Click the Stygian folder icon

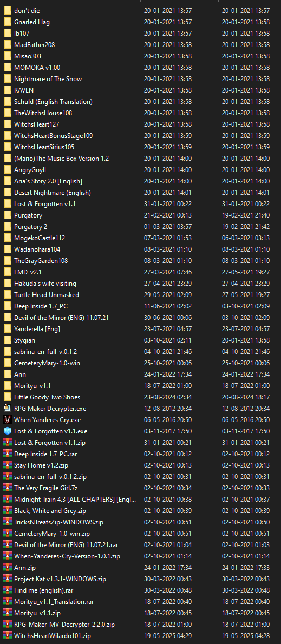(x=8, y=340)
